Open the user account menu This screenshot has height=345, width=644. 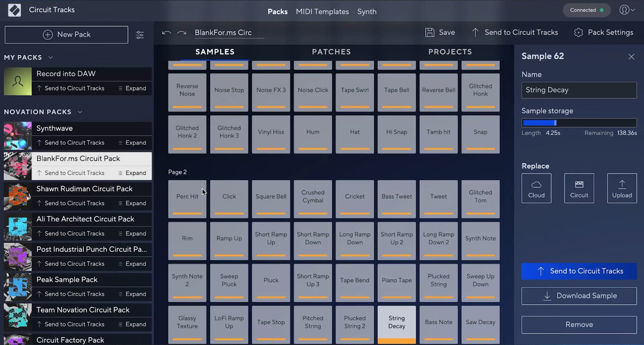pyautogui.click(x=627, y=10)
